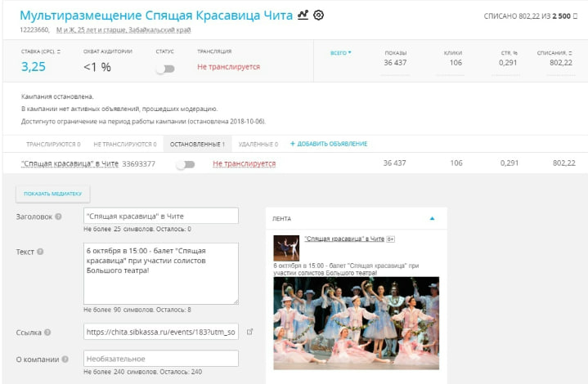Open targeting link М и Ж, 25 лет и старше
This screenshot has height=384, width=588.
(123, 30)
